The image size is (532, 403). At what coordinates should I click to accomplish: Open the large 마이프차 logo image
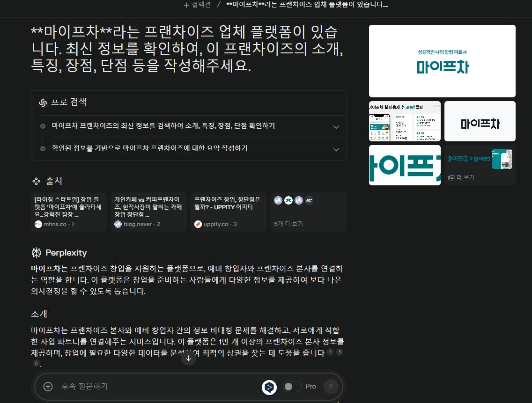coord(442,61)
